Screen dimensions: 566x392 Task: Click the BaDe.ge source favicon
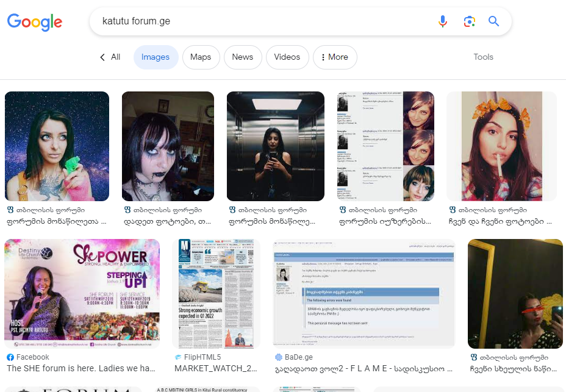[279, 357]
